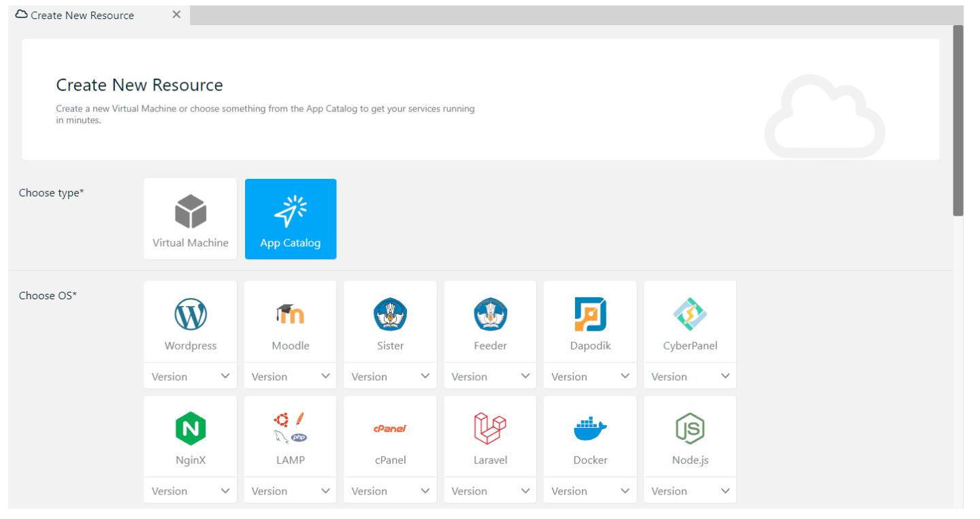This screenshot has width=980, height=519.
Task: Expand the Docker Version selector
Action: pyautogui.click(x=589, y=490)
